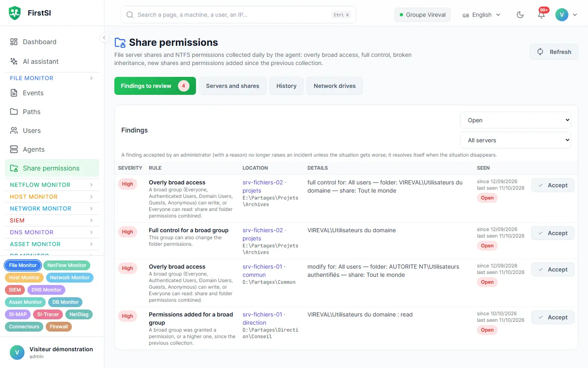Click the LOCATION column header
This screenshot has width=588, height=368.
[255, 168]
